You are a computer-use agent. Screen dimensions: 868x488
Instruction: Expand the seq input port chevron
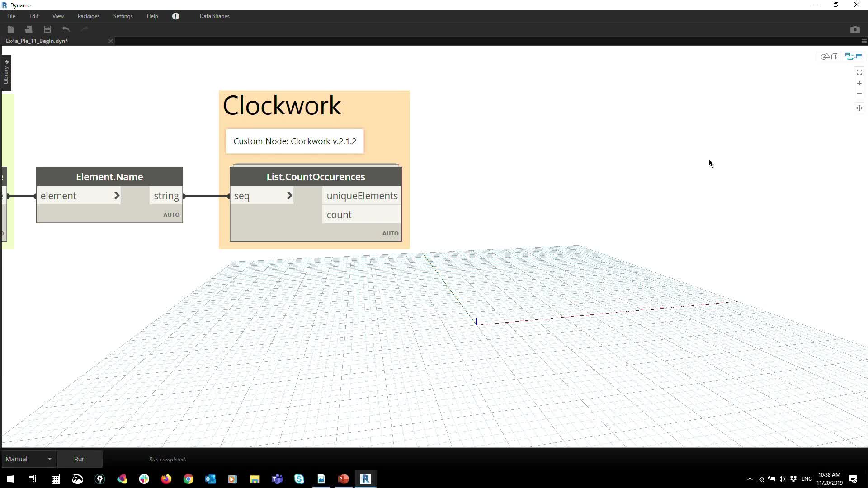290,196
